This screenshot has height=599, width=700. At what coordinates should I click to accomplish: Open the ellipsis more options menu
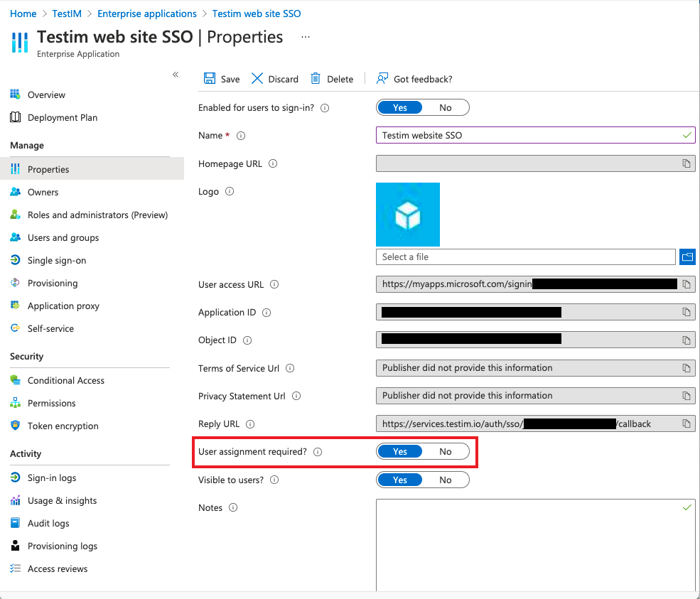coord(306,37)
